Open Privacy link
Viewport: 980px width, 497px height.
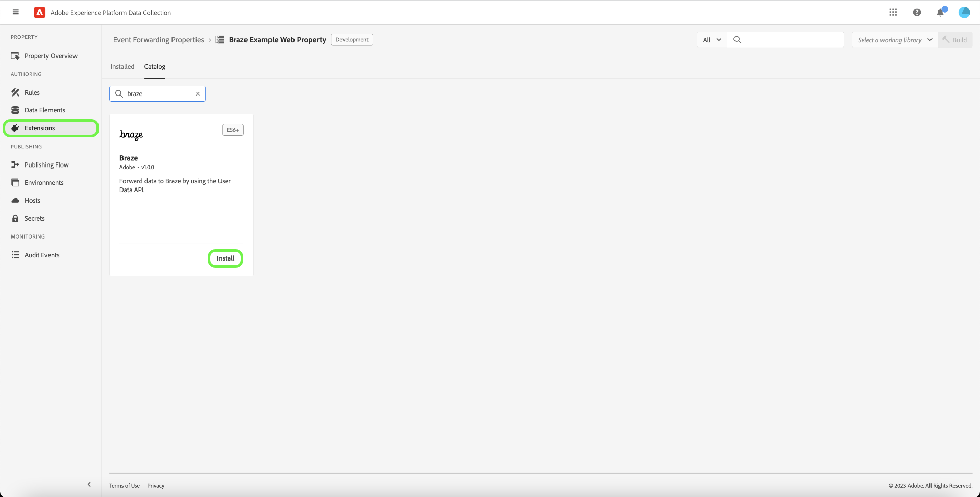point(156,486)
